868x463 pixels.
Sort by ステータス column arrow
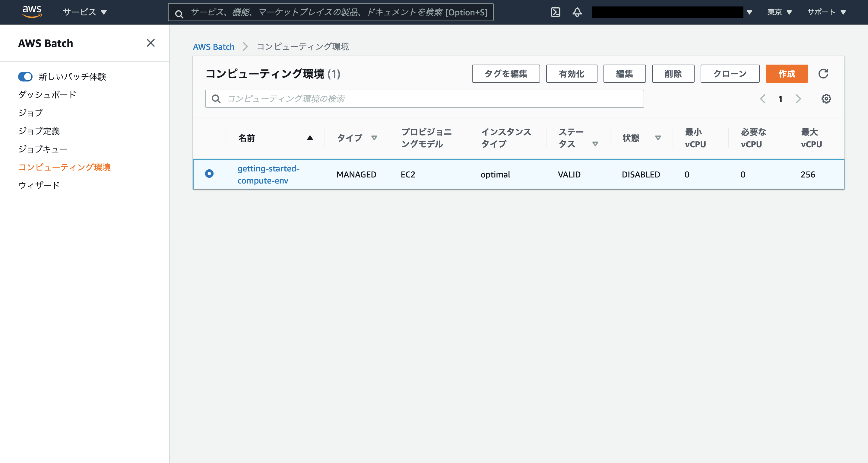point(595,144)
